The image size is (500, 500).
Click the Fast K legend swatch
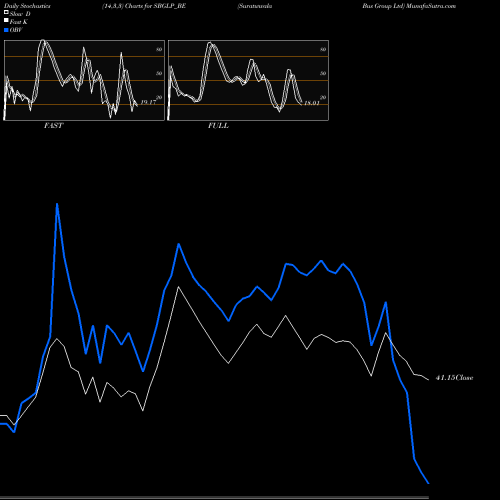click(x=6, y=20)
